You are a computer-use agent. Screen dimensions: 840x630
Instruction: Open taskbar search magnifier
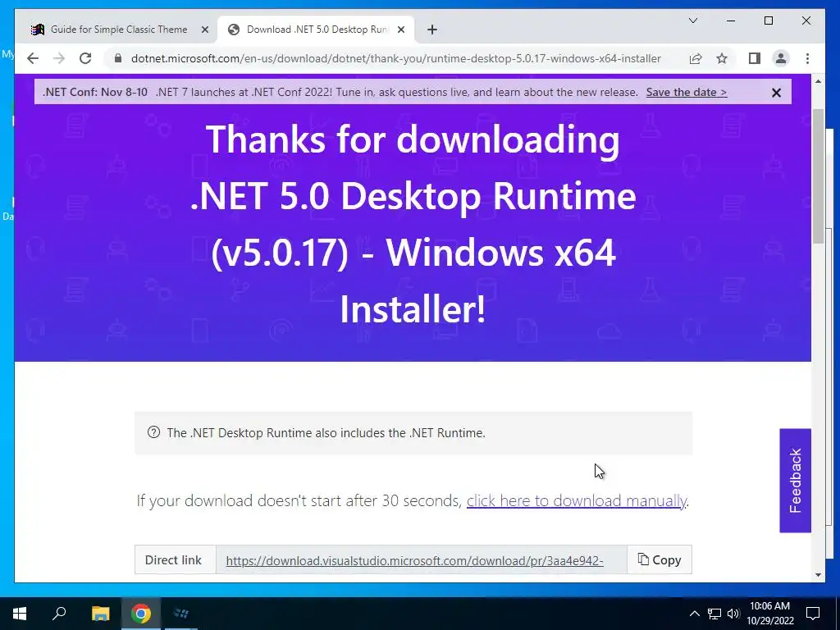point(59,614)
